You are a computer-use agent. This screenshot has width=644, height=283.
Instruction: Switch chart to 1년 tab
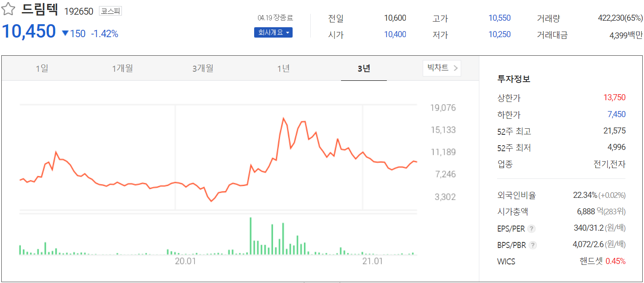coord(283,68)
